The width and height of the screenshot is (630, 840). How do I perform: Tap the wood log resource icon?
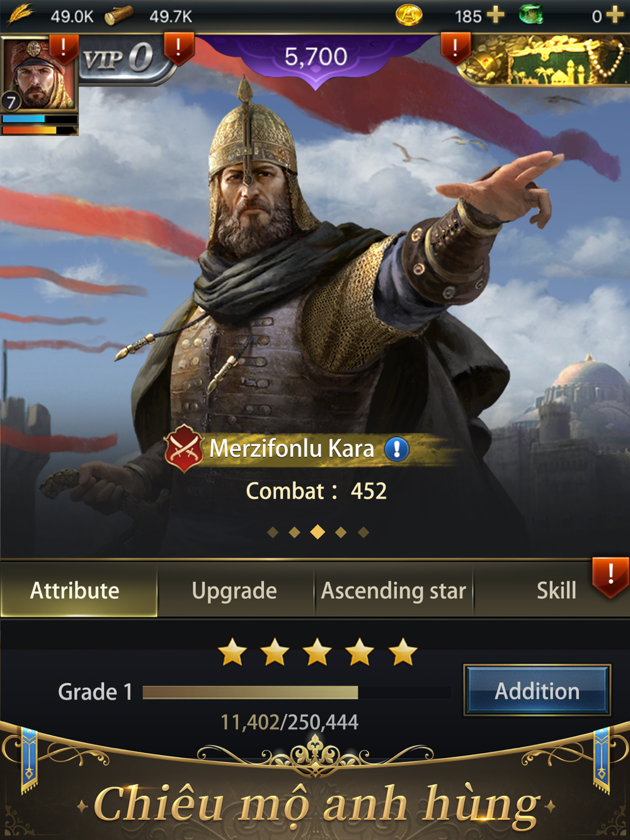(118, 15)
